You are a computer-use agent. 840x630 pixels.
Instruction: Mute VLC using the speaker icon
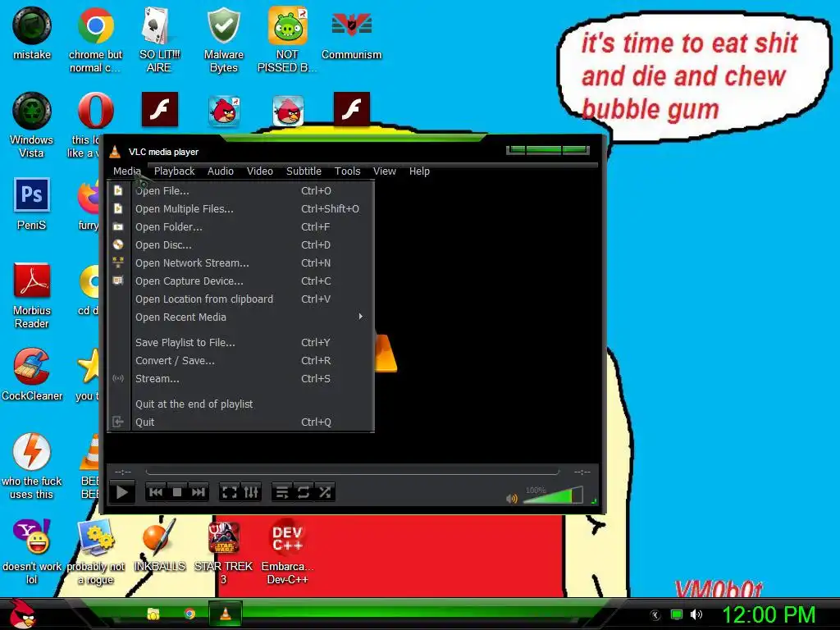pyautogui.click(x=512, y=498)
